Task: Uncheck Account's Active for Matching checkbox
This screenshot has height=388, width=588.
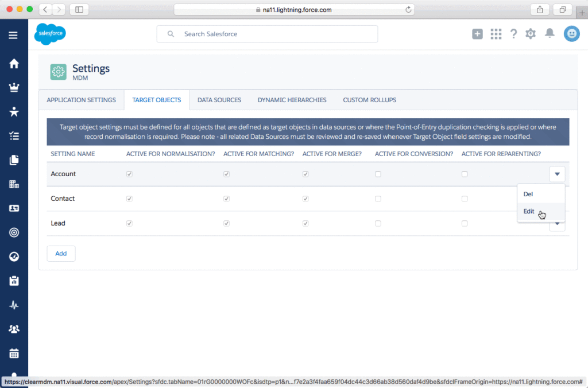Action: [x=226, y=174]
